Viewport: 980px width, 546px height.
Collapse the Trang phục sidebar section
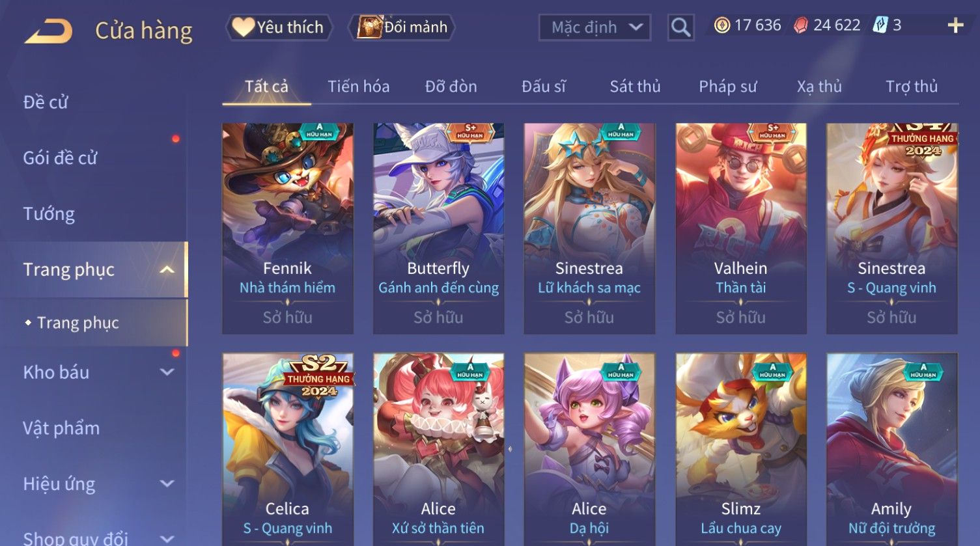[167, 269]
